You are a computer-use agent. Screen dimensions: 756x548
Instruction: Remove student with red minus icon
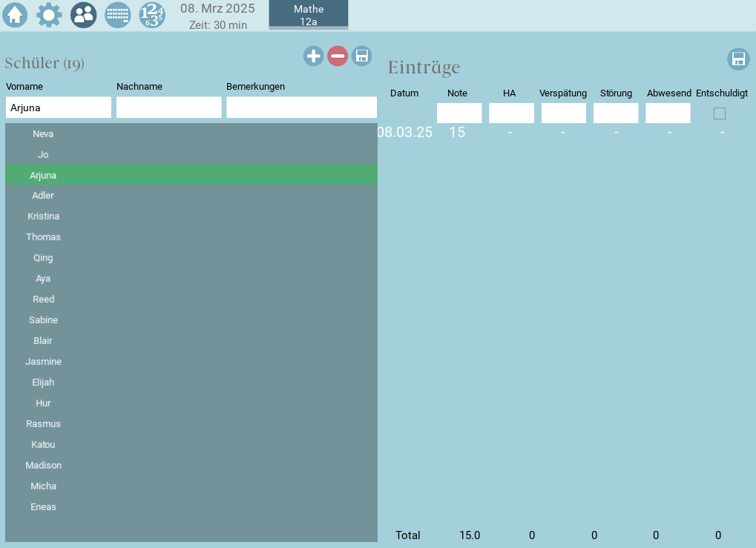338,56
